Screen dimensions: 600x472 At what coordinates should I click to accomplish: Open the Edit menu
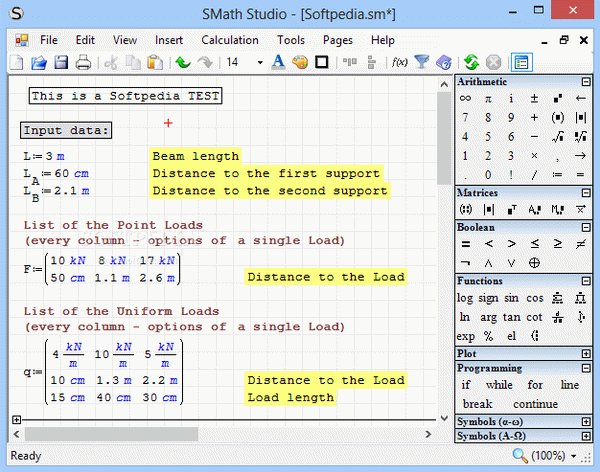[x=85, y=40]
